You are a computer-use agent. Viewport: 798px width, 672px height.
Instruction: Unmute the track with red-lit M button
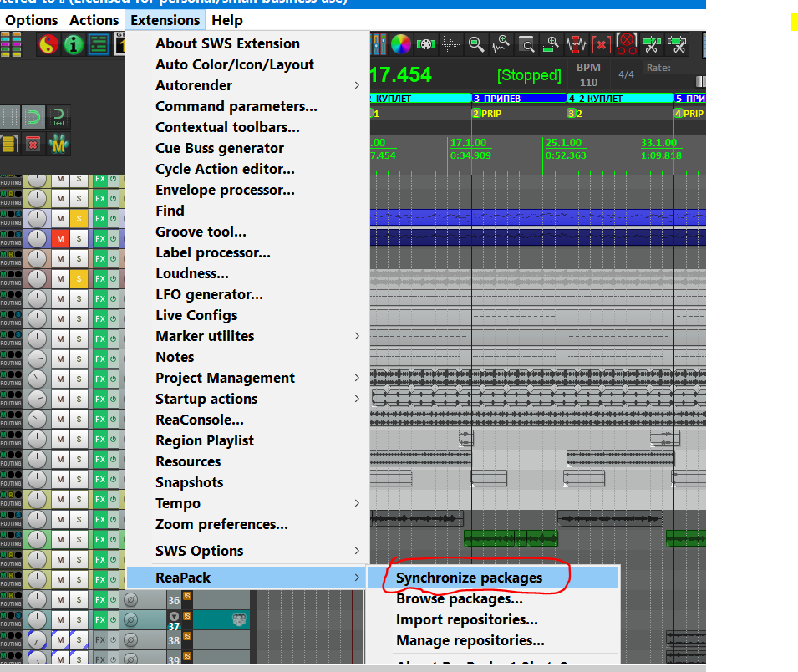(60, 239)
